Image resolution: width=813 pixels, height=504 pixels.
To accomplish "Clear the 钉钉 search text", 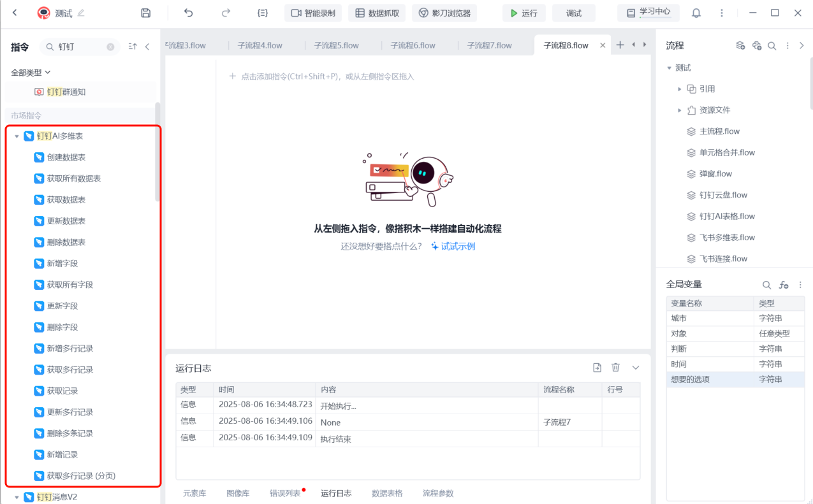I will pos(110,47).
